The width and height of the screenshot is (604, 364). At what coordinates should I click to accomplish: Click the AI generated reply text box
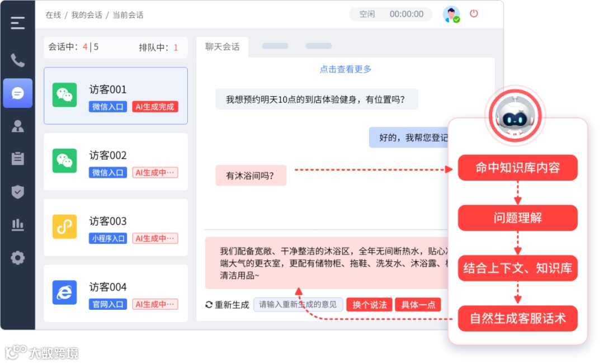coord(327,263)
